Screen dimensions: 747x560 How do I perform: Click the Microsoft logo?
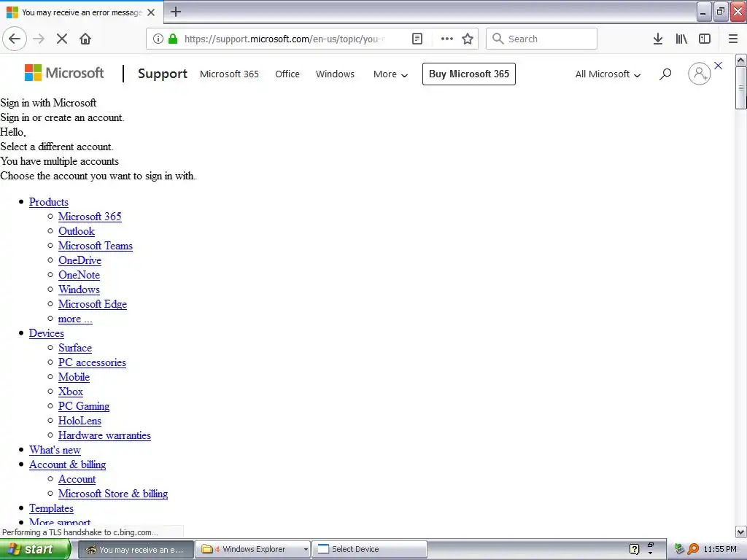pos(64,73)
